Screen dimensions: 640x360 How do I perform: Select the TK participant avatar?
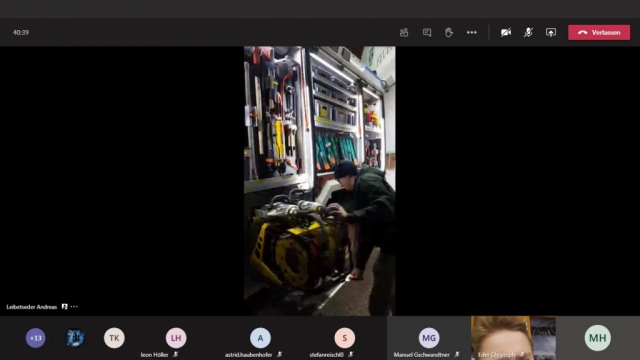click(x=114, y=338)
